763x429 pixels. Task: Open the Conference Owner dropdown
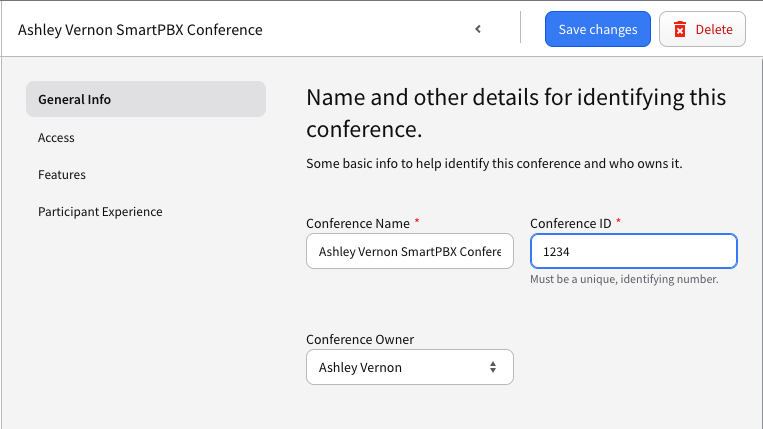(x=410, y=367)
